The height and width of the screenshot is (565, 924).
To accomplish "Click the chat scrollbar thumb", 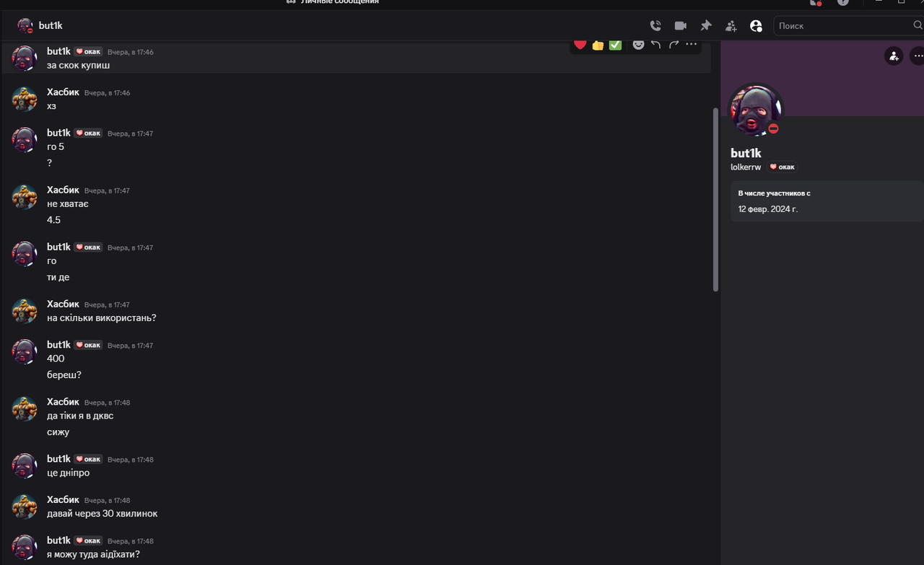I will point(715,200).
